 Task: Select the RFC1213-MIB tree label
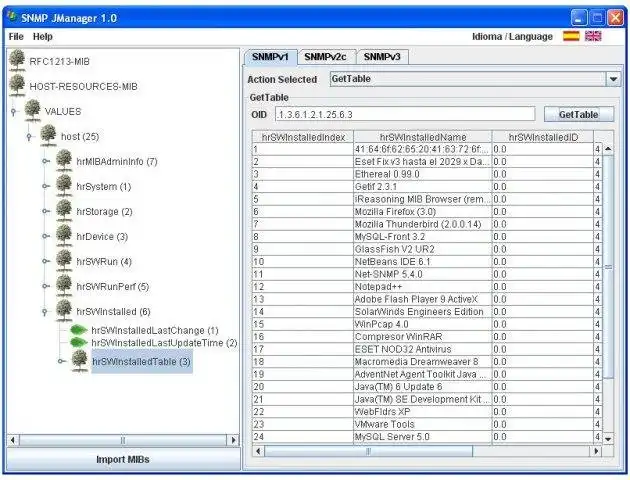tap(59, 61)
